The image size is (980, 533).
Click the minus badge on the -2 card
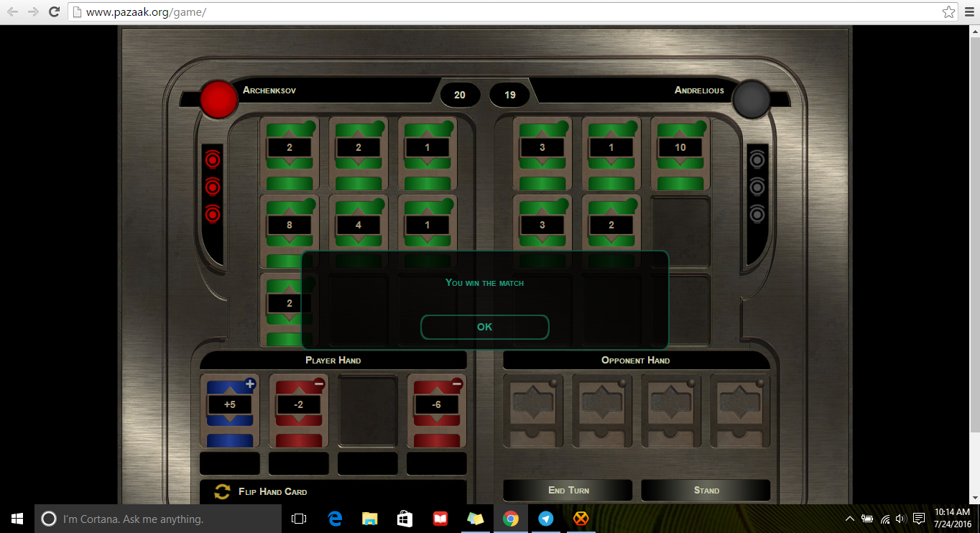click(x=319, y=384)
